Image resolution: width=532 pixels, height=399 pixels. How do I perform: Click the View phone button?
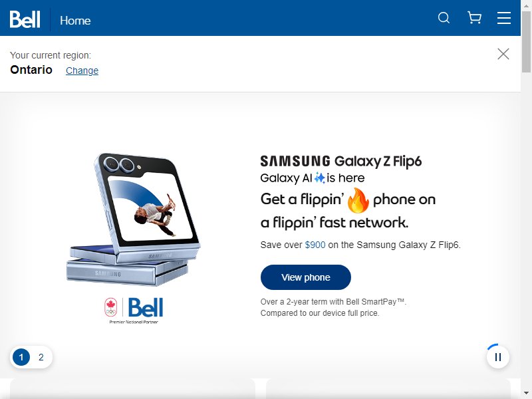(306, 277)
